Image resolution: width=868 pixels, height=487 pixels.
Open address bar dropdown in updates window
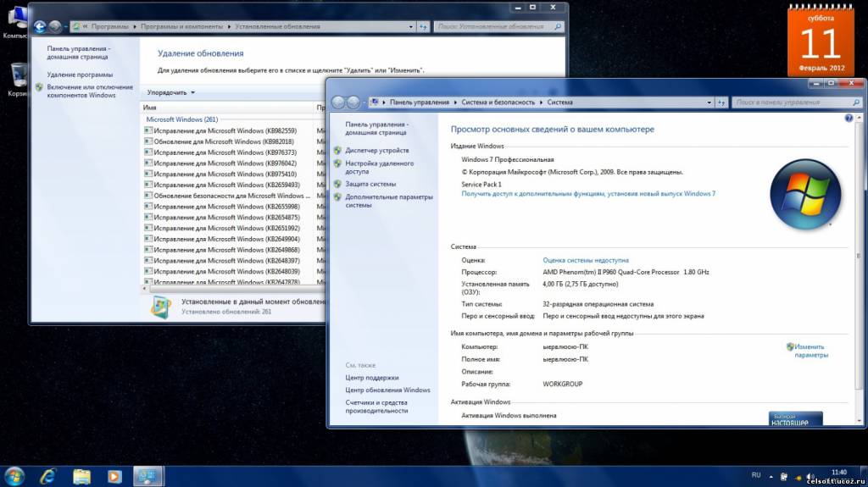pyautogui.click(x=411, y=26)
